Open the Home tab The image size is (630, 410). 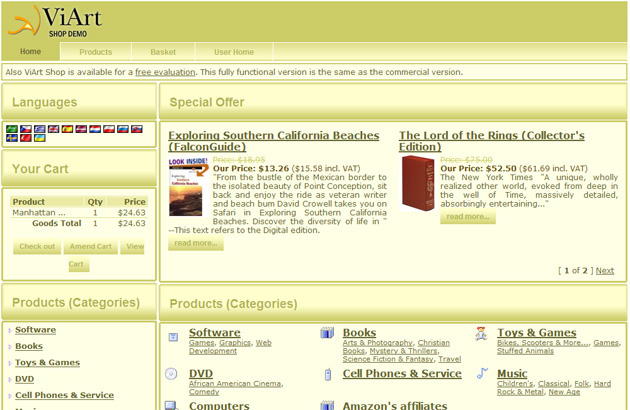point(31,51)
